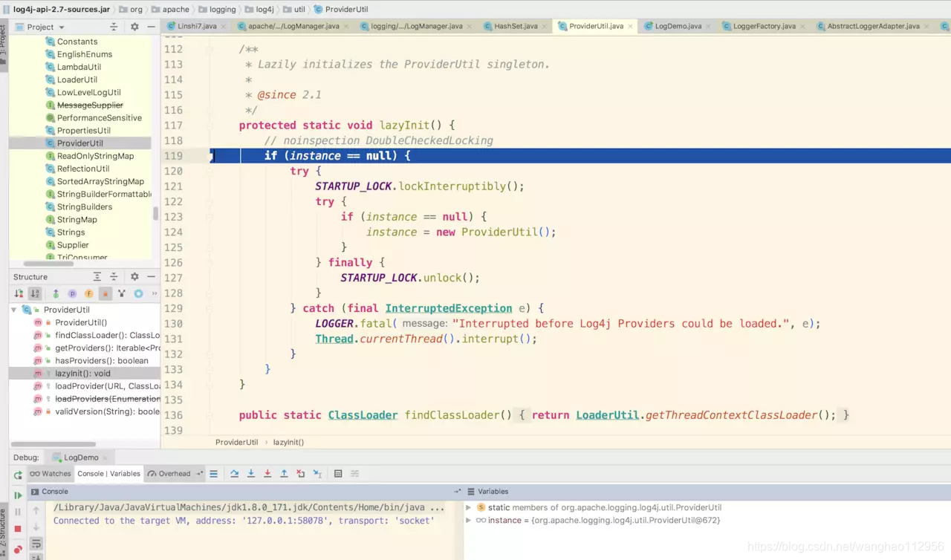
Task: Collapse all in Structure panel
Action: click(x=114, y=276)
